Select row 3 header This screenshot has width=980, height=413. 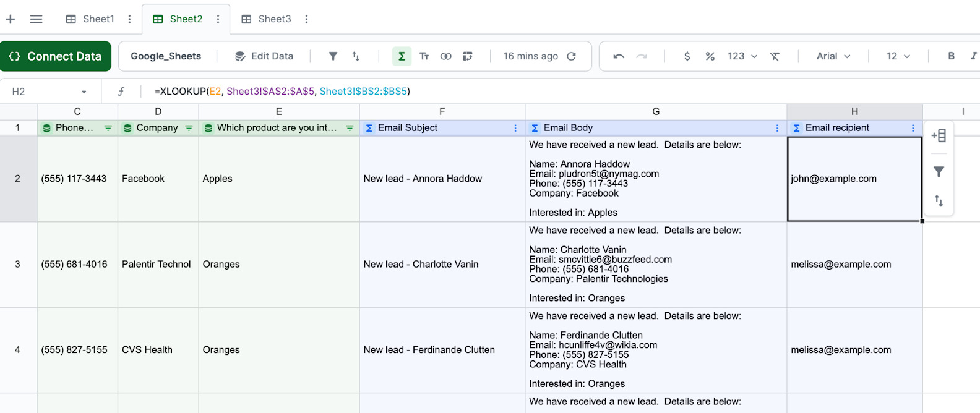point(18,265)
